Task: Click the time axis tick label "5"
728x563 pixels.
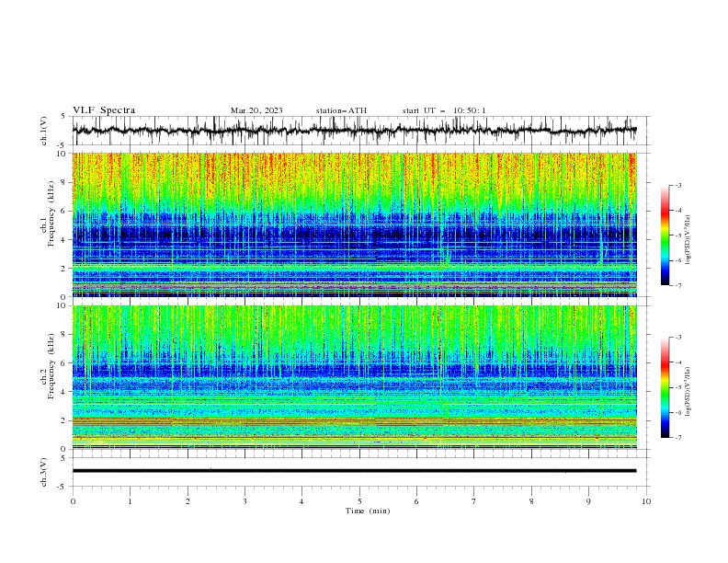Action: click(x=359, y=501)
